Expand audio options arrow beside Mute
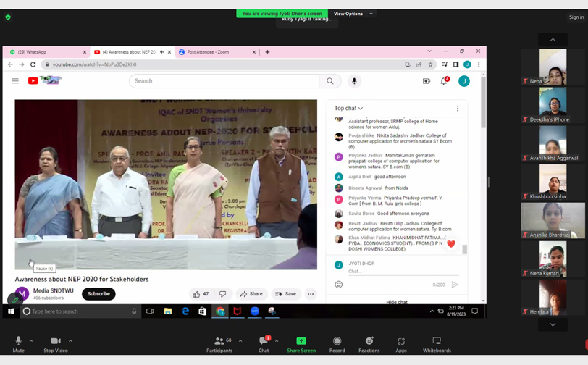588x365 pixels. [x=30, y=340]
